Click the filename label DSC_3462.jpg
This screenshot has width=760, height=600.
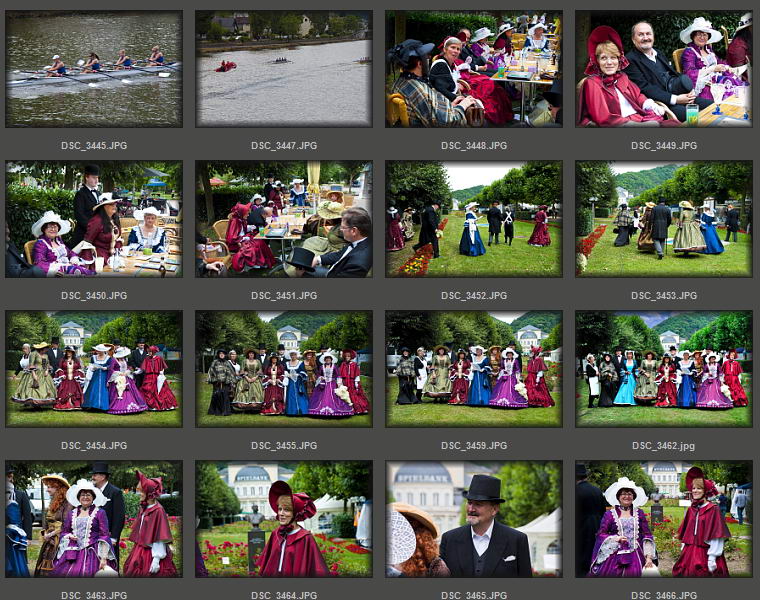click(x=664, y=446)
